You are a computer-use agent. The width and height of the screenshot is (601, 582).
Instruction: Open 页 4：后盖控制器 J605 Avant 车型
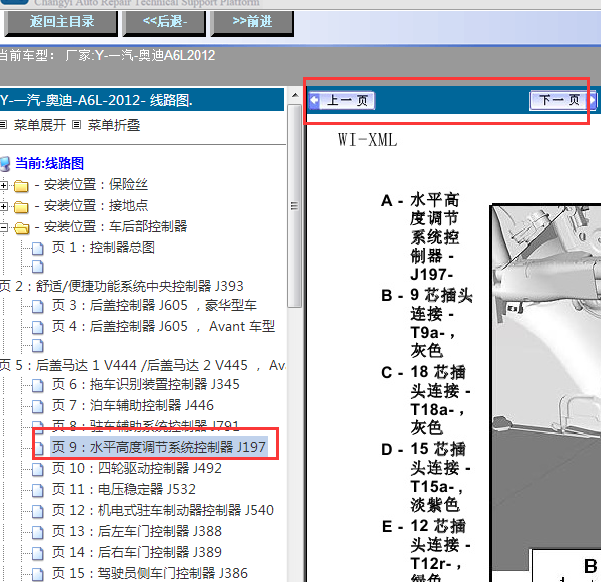click(163, 327)
